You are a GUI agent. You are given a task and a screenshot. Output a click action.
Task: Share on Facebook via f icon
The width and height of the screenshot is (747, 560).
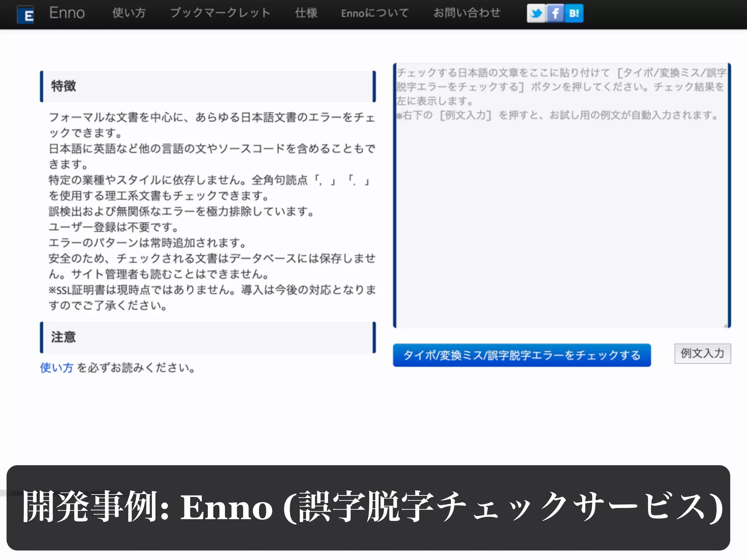(555, 13)
